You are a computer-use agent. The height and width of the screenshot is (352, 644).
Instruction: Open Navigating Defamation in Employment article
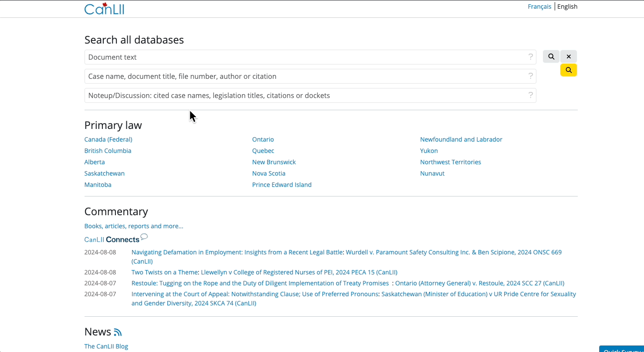(237, 252)
